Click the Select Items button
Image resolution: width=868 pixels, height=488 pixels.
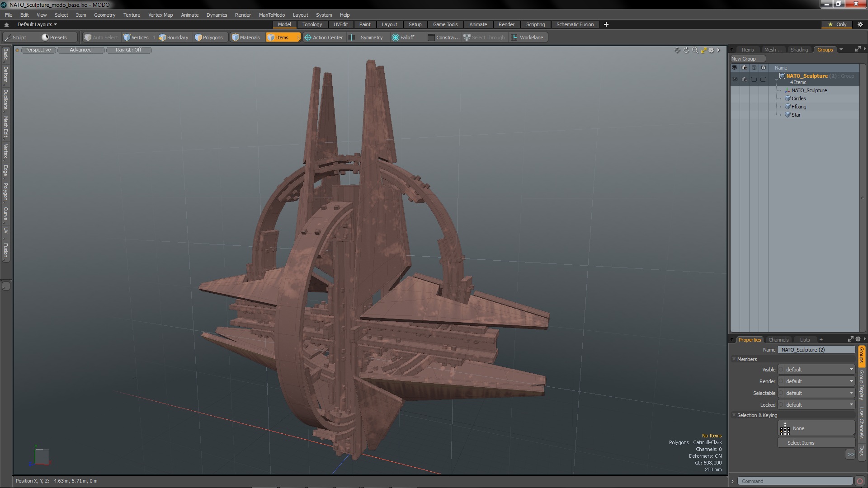[816, 443]
